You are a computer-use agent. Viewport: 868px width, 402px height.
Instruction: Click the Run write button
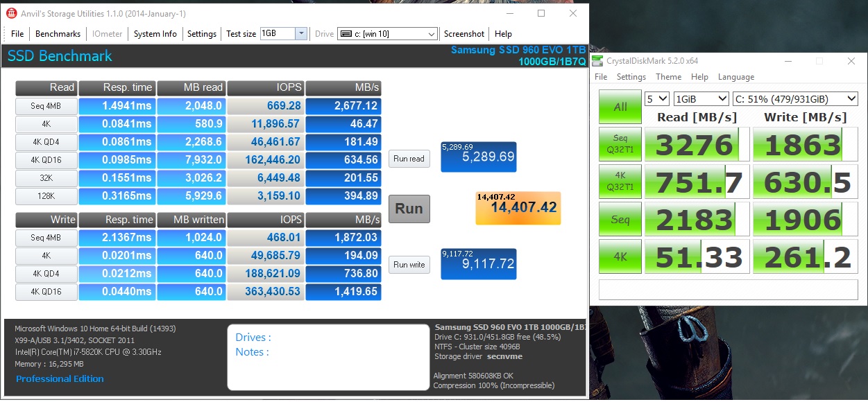(409, 265)
